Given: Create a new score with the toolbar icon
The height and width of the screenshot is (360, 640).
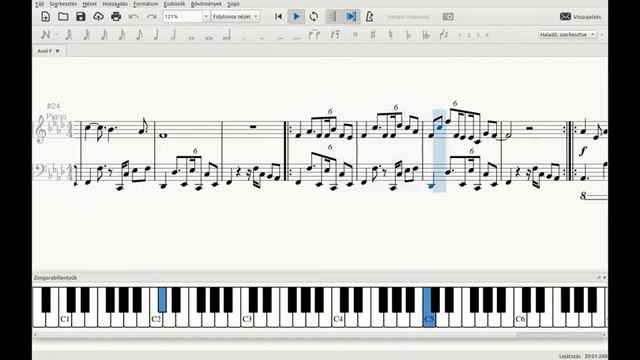Looking at the screenshot, I should tap(45, 17).
